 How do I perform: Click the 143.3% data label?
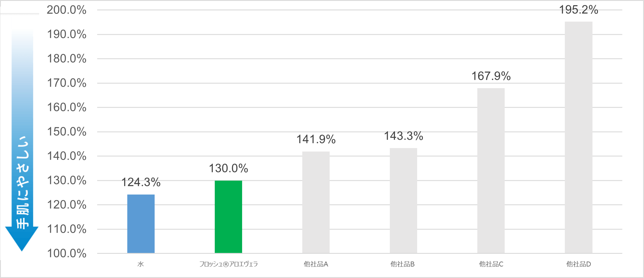click(403, 136)
